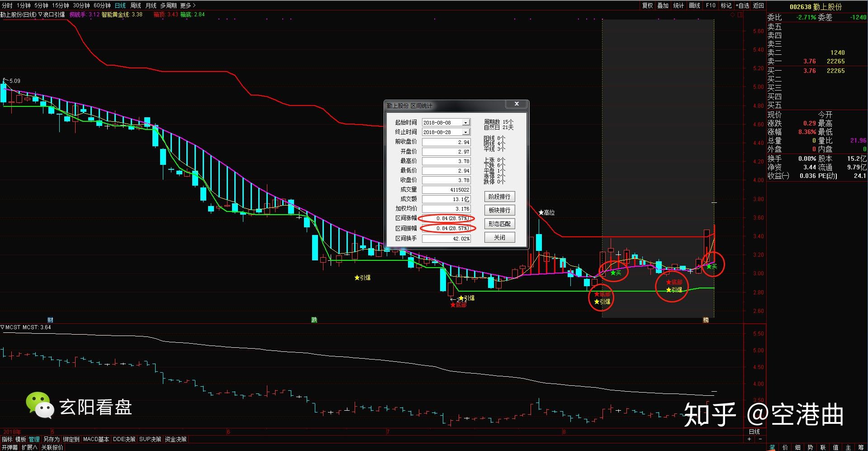Click the square icon above the price axis
Screen dimensions: 868x451
740,15
